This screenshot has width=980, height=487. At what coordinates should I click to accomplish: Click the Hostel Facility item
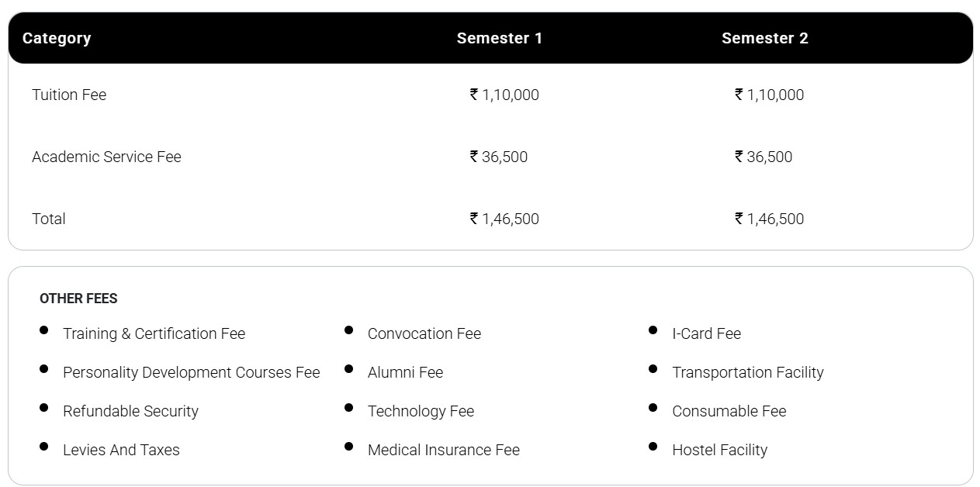click(x=719, y=450)
